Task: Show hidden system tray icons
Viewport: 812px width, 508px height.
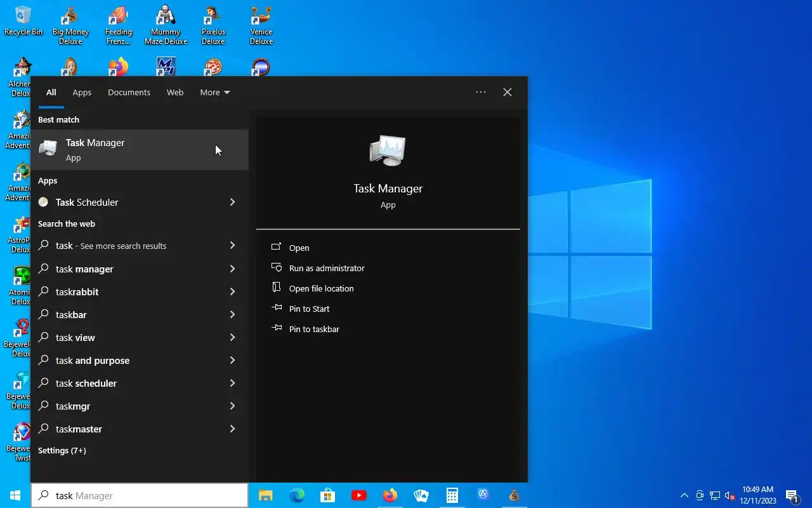Action: point(684,495)
